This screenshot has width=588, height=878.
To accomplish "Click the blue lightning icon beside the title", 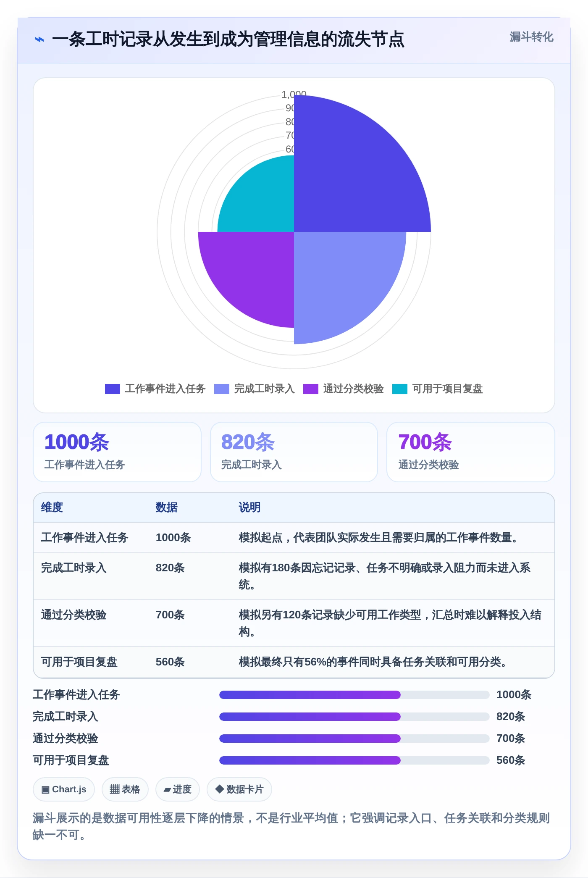I will tap(39, 39).
